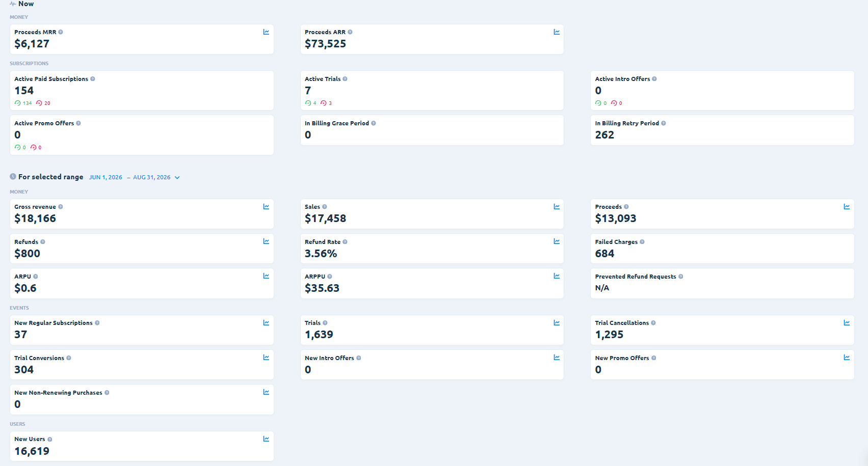Open the Refunds chart icon
This screenshot has height=466, width=868.
(266, 241)
